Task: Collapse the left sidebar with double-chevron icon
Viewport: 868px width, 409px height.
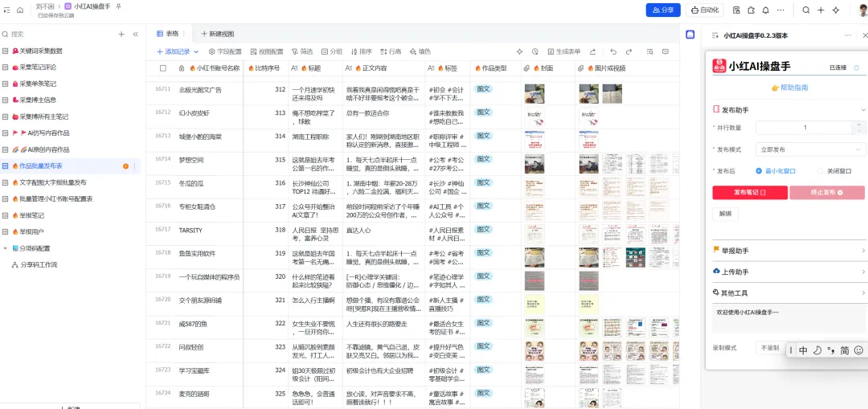Action: [135, 35]
